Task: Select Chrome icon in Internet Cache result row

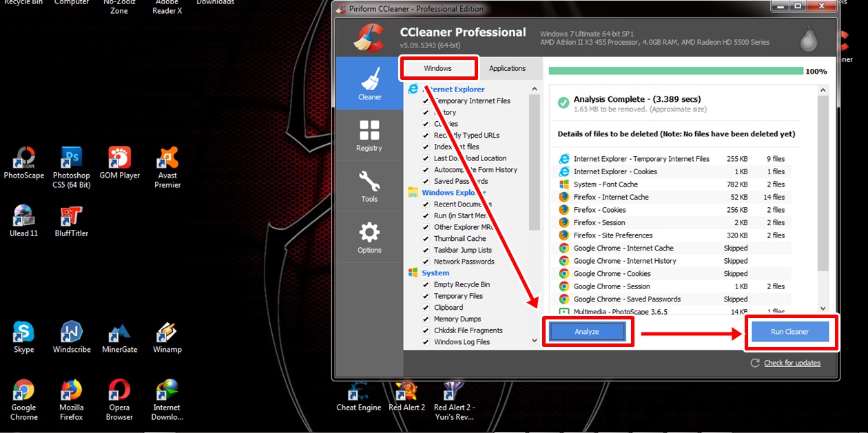Action: click(x=564, y=248)
